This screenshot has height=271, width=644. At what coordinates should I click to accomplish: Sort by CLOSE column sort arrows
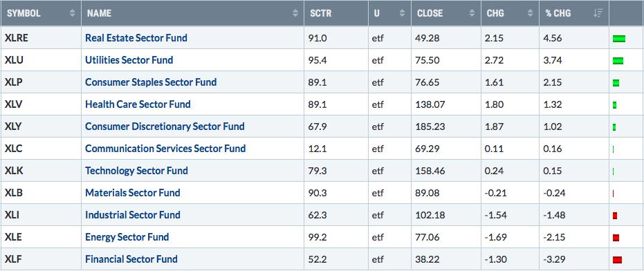(x=472, y=13)
